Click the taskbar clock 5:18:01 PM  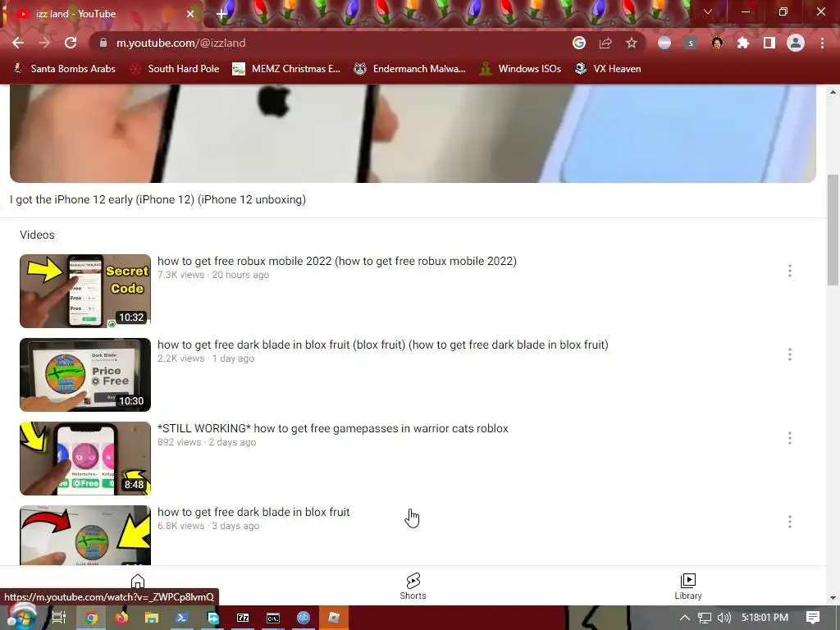(765, 618)
